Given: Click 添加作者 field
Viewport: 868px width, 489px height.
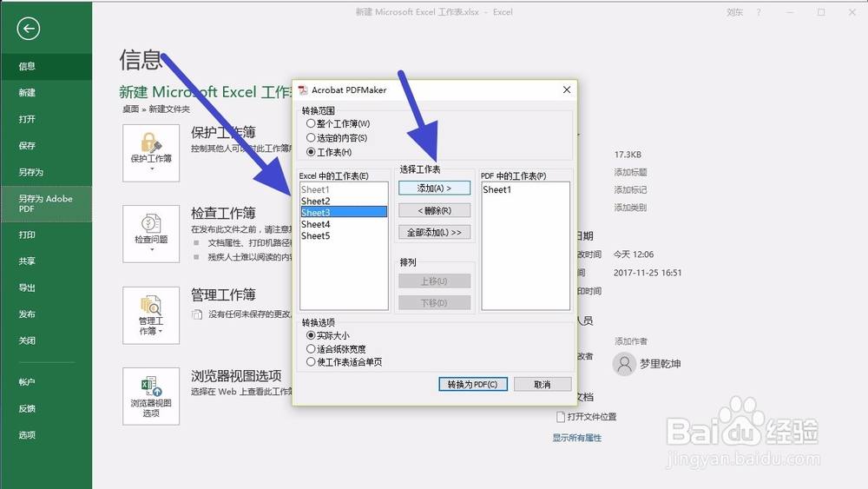Looking at the screenshot, I should pyautogui.click(x=630, y=341).
